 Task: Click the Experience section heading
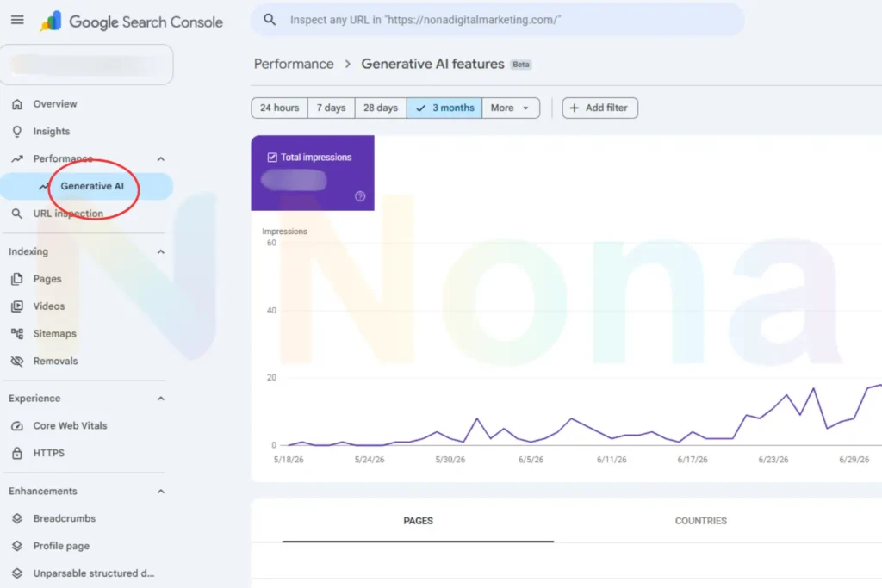34,399
